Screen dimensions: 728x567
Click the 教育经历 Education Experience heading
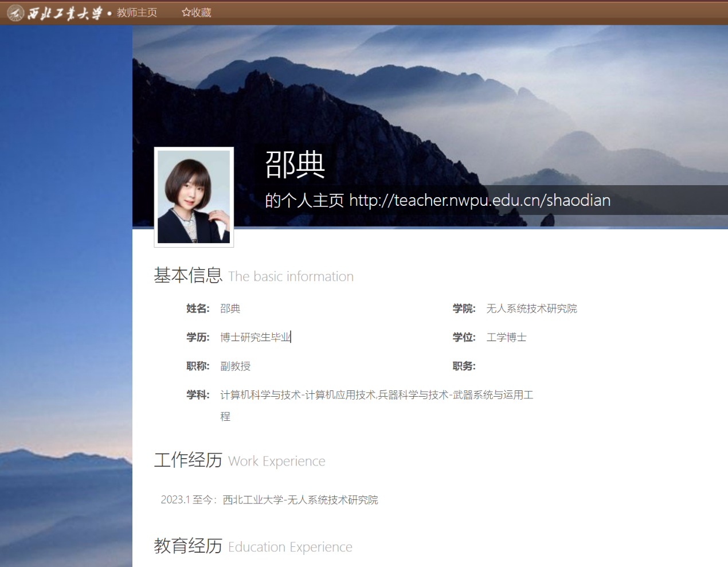(x=188, y=546)
